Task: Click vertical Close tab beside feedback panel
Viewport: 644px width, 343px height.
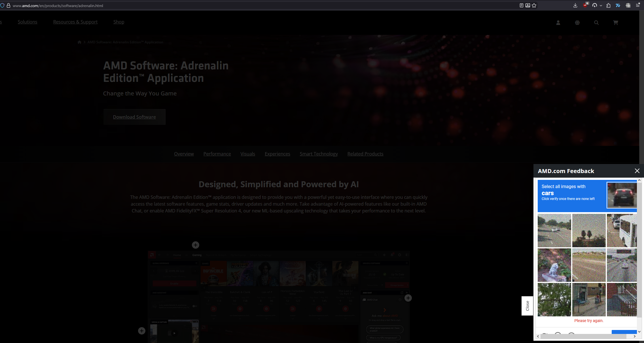Action: click(x=528, y=306)
